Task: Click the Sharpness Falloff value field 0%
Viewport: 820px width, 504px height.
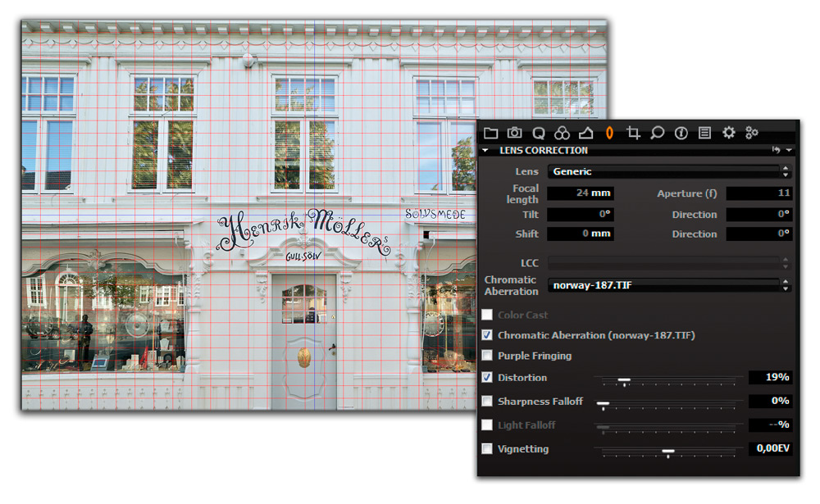Action: (770, 401)
